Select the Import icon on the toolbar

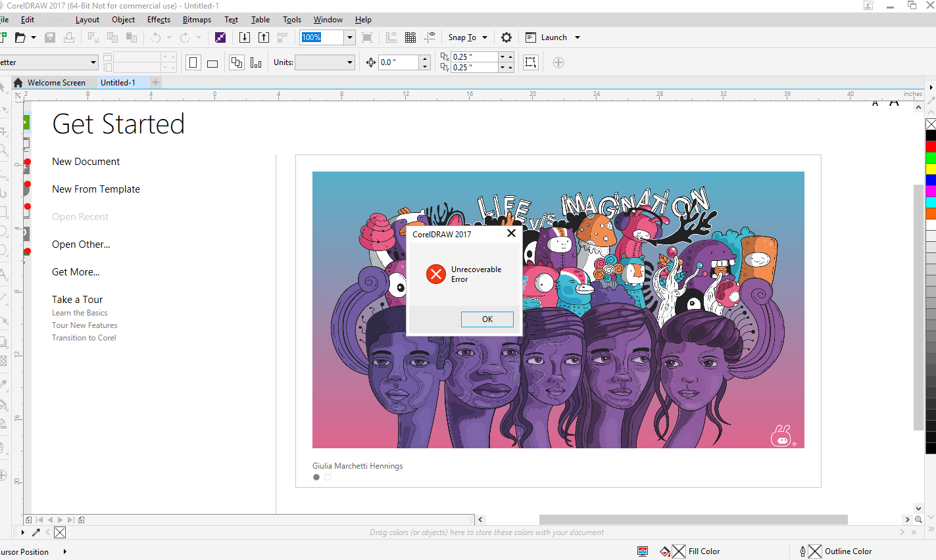coord(244,37)
